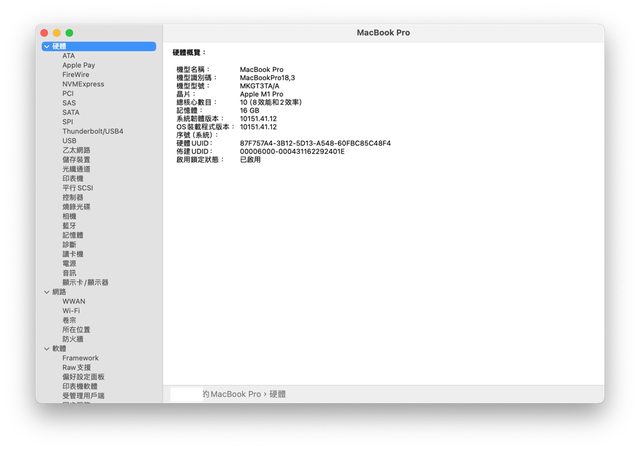The image size is (640, 450).
Task: Click the OS 裝載程式版本 value
Action: pos(258,127)
